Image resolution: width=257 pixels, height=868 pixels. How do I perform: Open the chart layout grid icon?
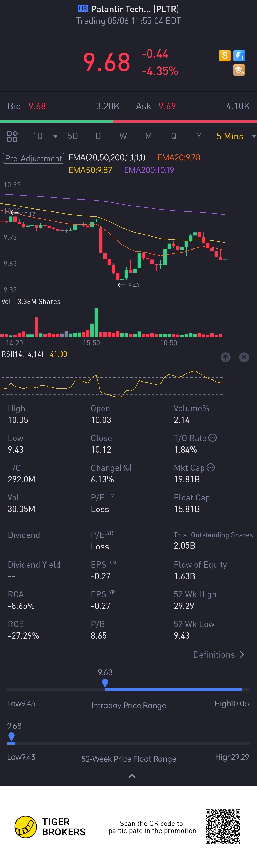coord(12,136)
